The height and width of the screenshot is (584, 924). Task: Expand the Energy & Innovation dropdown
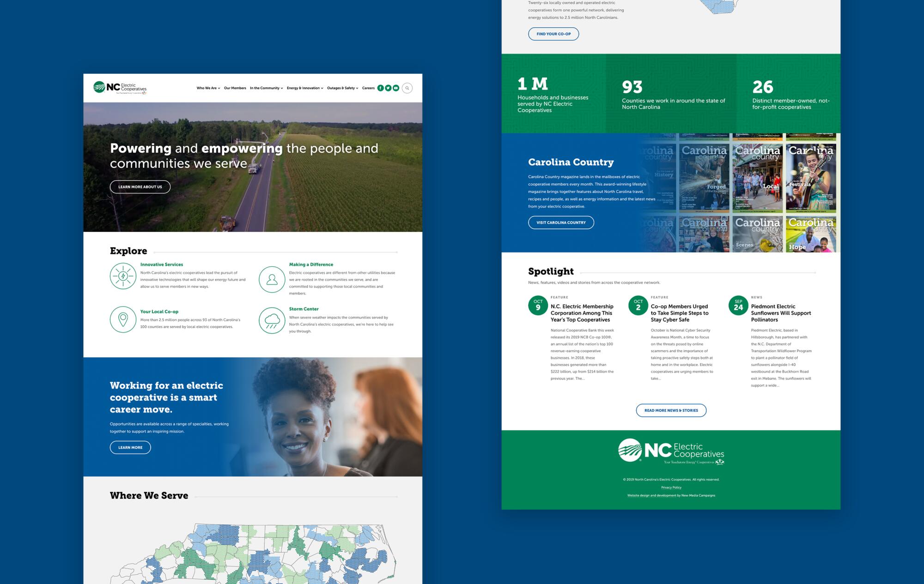point(304,88)
